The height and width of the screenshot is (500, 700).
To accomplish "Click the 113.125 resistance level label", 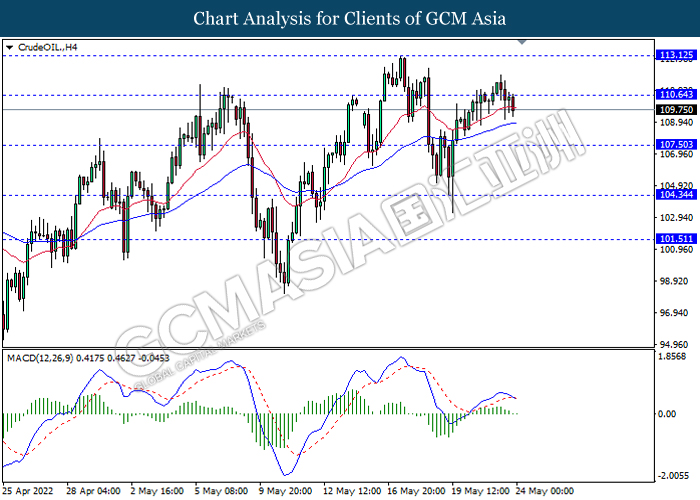I will pyautogui.click(x=676, y=55).
